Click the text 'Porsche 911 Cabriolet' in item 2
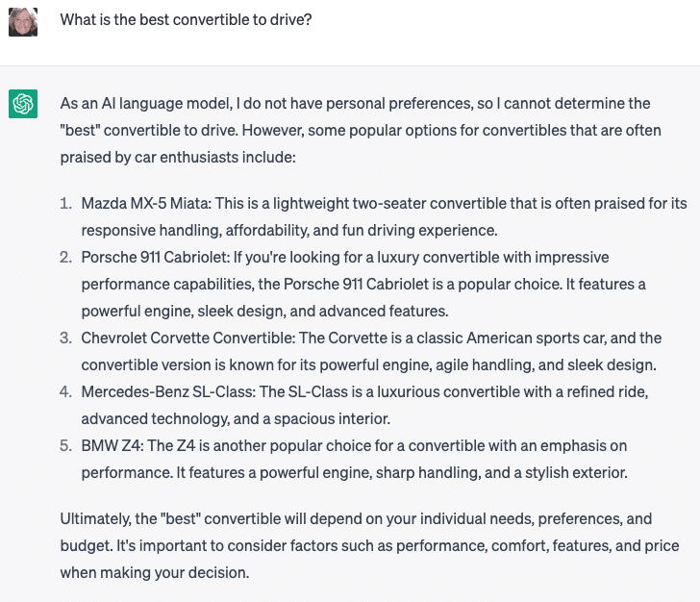This screenshot has width=700, height=602. click(x=155, y=257)
